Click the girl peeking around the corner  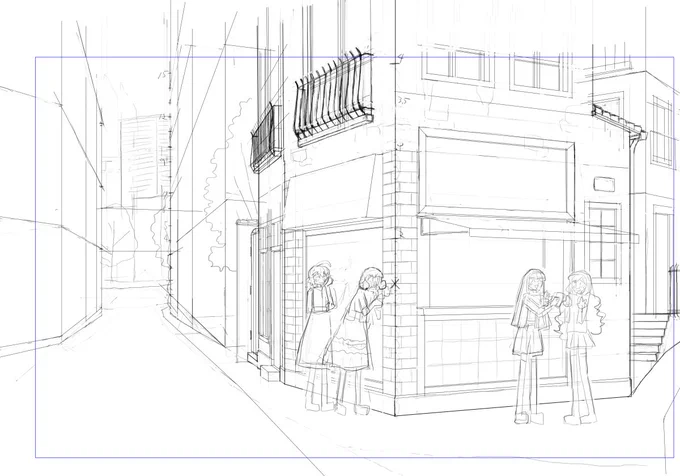[356, 341]
